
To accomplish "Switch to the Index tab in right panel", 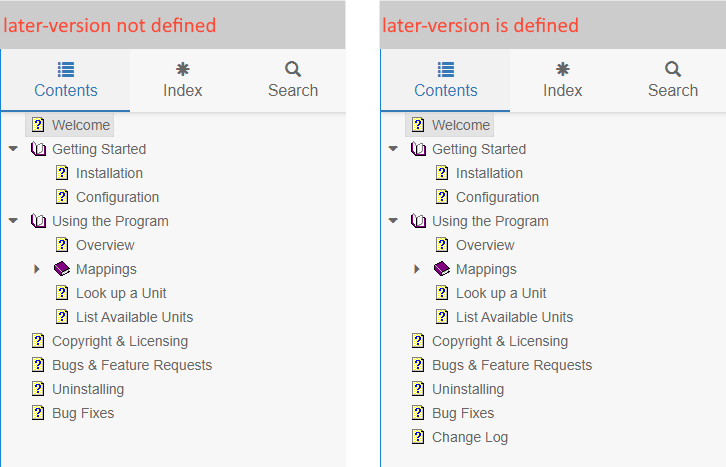I will pos(563,80).
